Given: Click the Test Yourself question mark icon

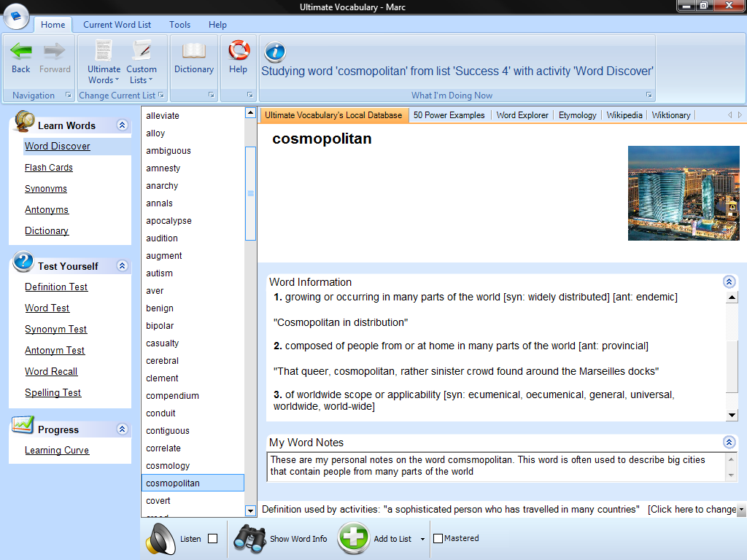Looking at the screenshot, I should point(23,262).
